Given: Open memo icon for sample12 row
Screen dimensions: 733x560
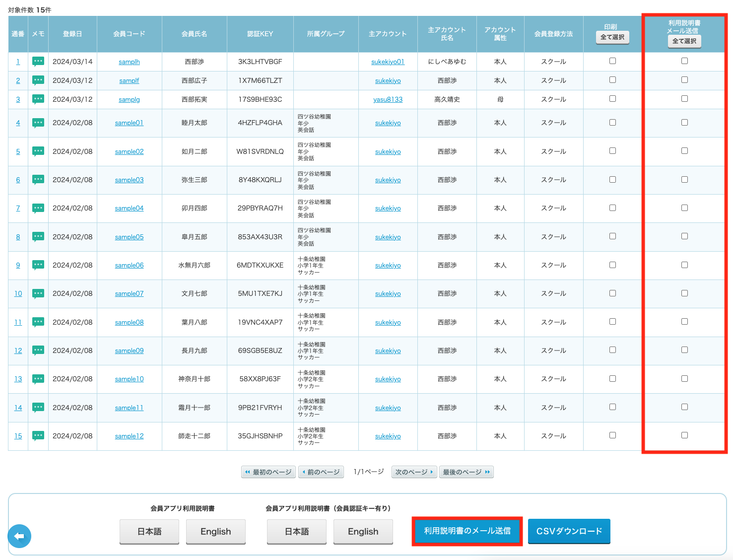Looking at the screenshot, I should coord(38,436).
